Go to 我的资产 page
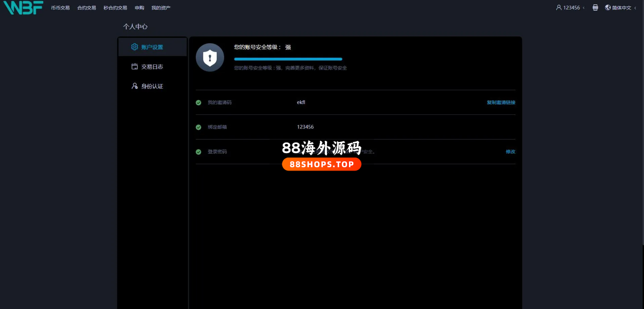The image size is (644, 309). pyautogui.click(x=161, y=8)
